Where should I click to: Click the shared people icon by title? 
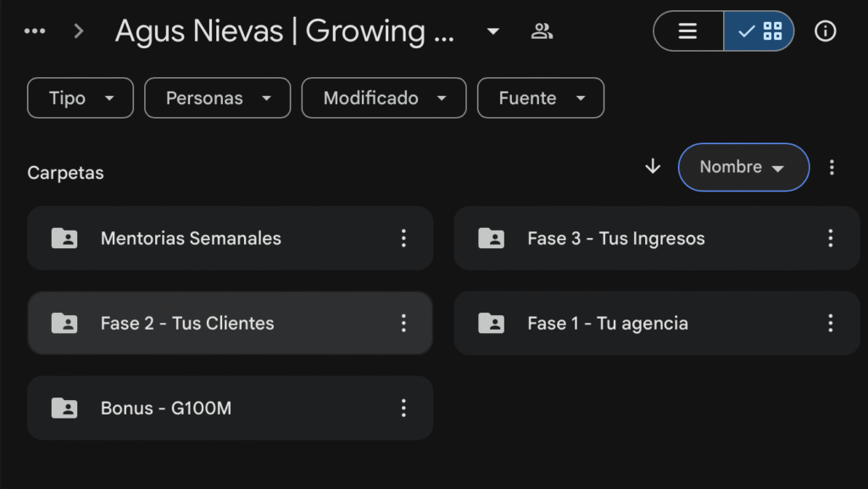(x=542, y=31)
